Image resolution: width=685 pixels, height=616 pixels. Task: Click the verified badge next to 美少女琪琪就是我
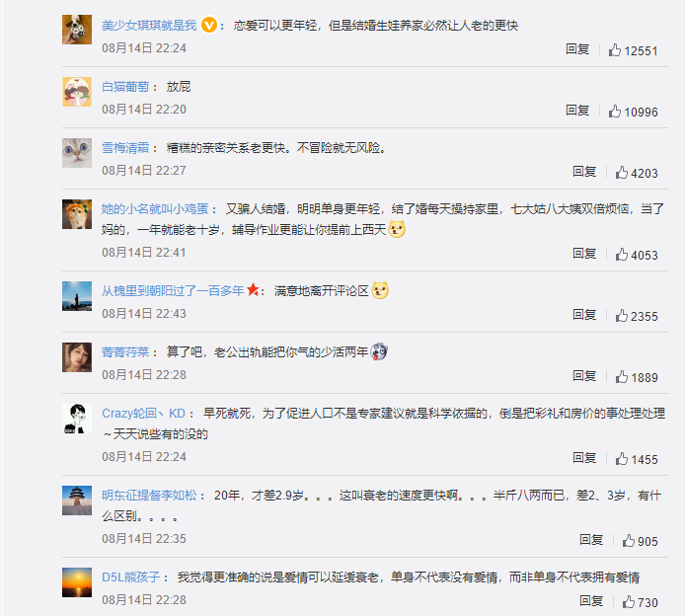208,25
